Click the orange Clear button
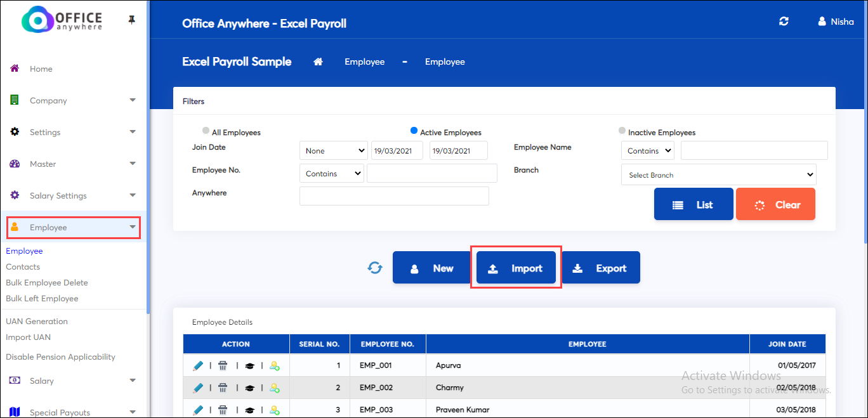The height and width of the screenshot is (418, 868). point(775,204)
